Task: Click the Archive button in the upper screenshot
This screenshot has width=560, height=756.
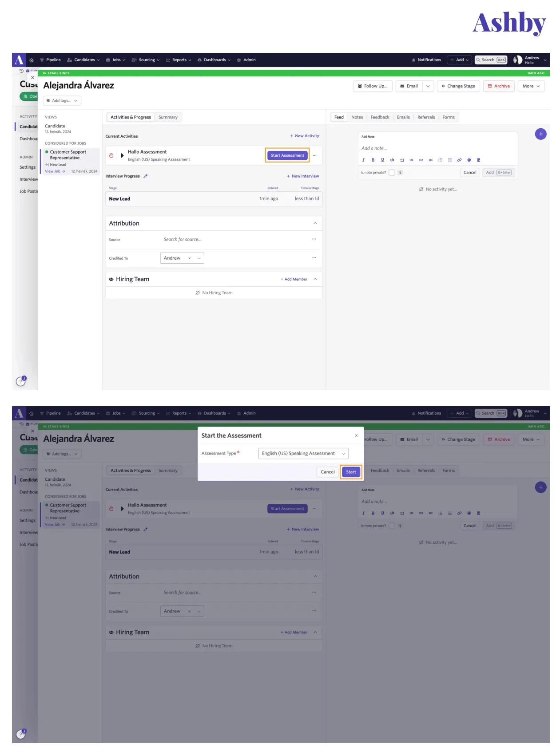Action: pyautogui.click(x=499, y=86)
